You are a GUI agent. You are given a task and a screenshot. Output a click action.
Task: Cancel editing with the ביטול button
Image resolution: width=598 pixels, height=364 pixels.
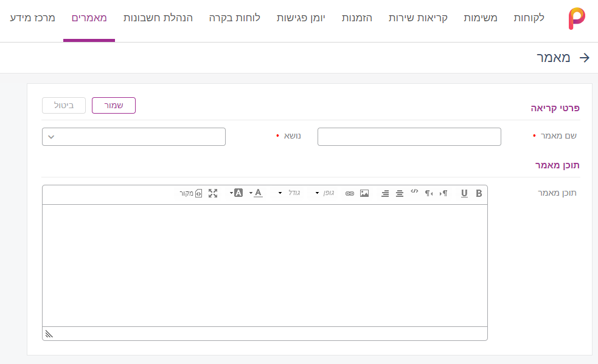pyautogui.click(x=63, y=105)
